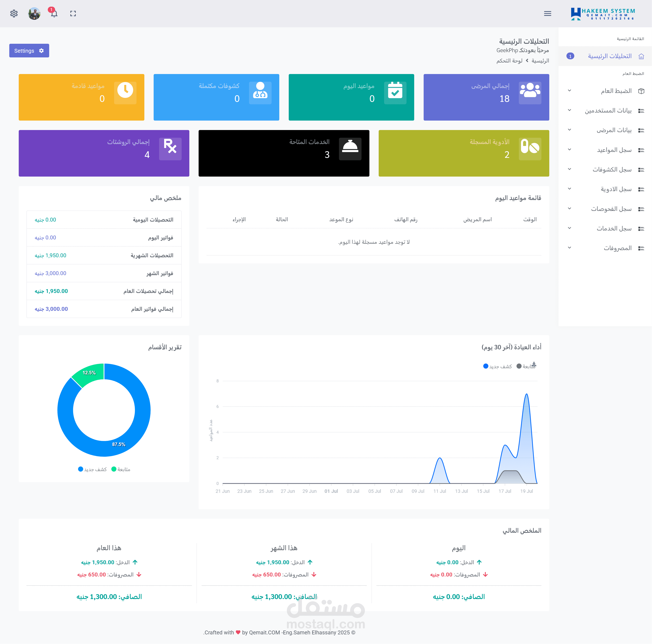Viewport: 652px width, 644px height.
Task: Open the notifications bell icon
Action: point(54,13)
